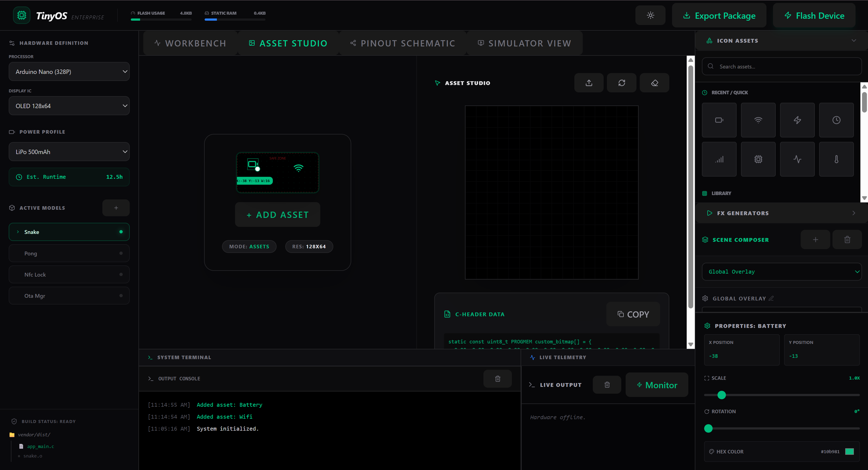Toggle the Nfc Lock model active state
The height and width of the screenshot is (470, 868).
coord(121,274)
